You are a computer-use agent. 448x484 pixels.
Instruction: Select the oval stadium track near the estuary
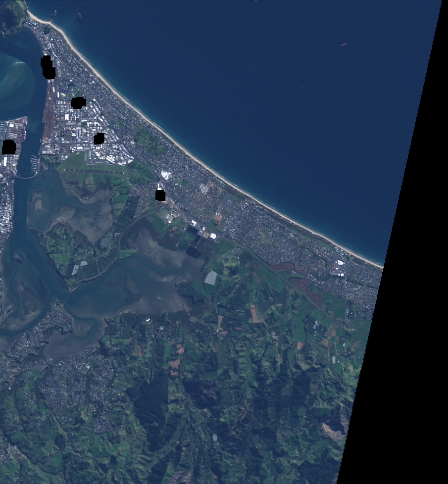173,218
